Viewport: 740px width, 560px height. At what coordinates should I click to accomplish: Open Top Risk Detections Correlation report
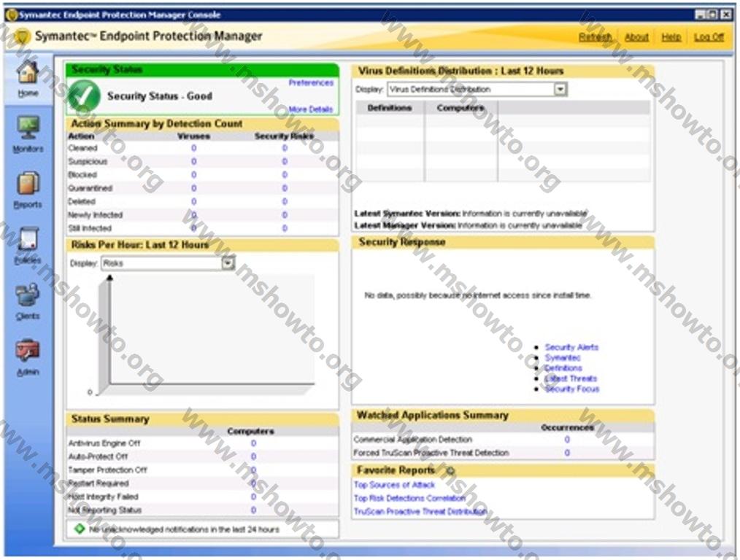point(409,498)
